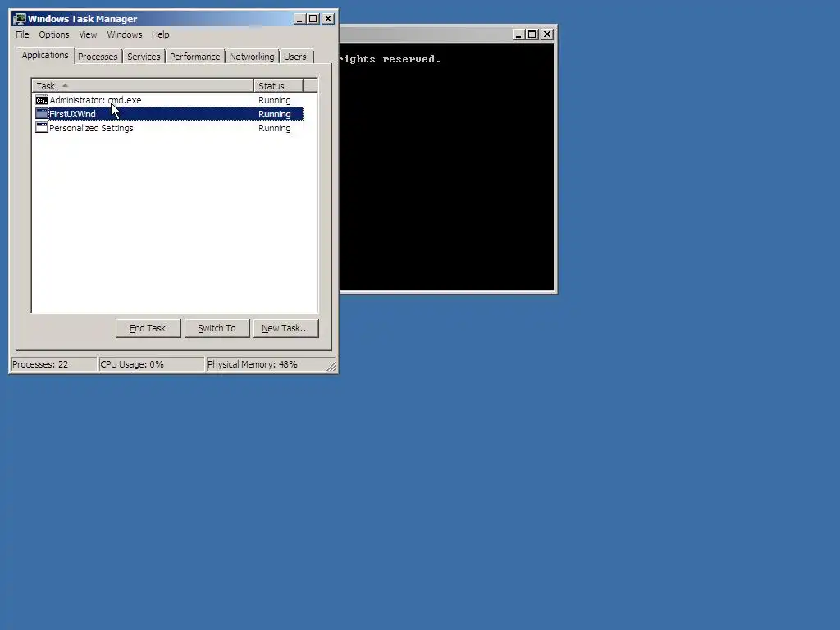This screenshot has height=630, width=840.
Task: Click the FirstUXWnd task icon
Action: click(41, 114)
